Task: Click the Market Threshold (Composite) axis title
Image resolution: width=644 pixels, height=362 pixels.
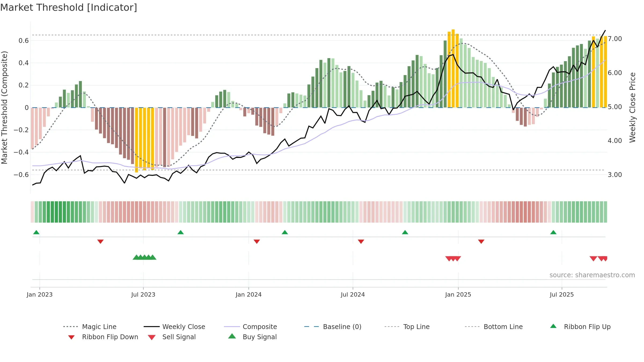Action: pos(4,107)
